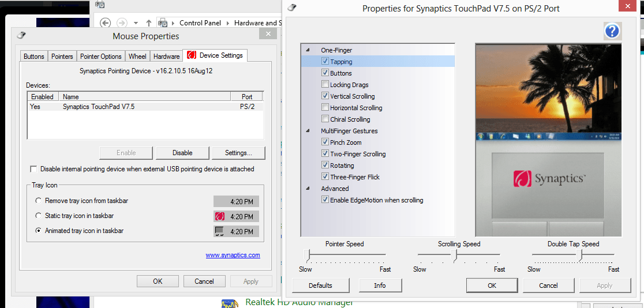The height and width of the screenshot is (308, 644).
Task: Collapse the One-Finger tree section
Action: coord(308,50)
